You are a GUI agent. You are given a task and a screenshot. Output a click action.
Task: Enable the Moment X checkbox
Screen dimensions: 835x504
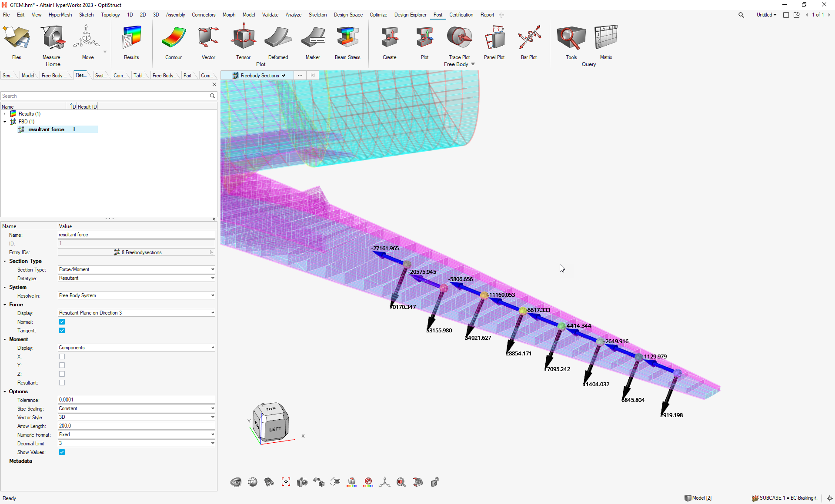[x=62, y=357]
